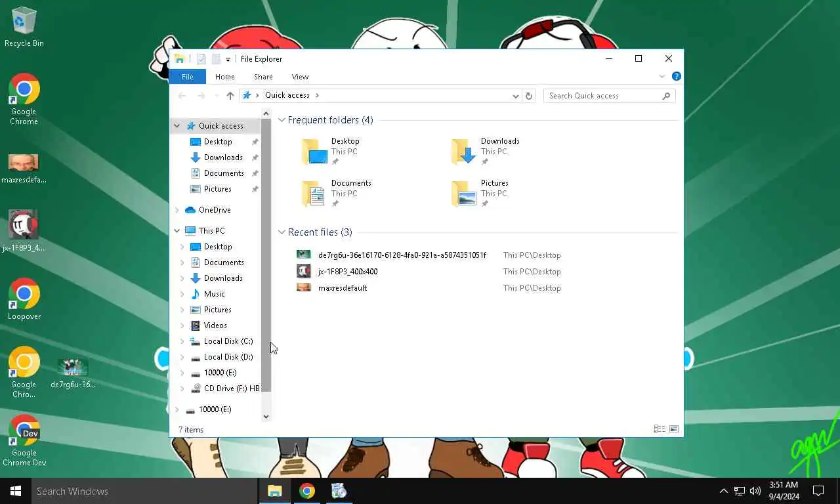This screenshot has width=840, height=504.
Task: Select Desktop folder in Frequent folders
Action: pos(331,152)
